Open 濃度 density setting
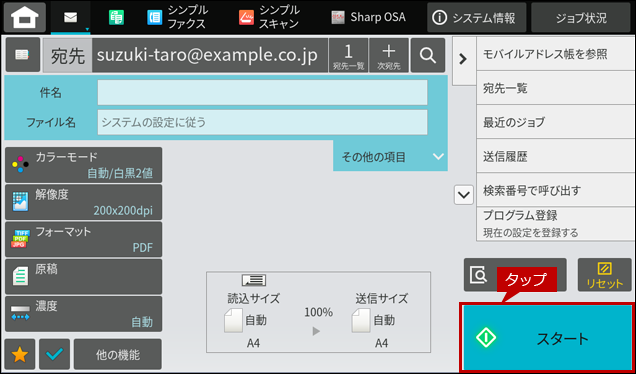Image resolution: width=636 pixels, height=374 pixels. click(84, 314)
